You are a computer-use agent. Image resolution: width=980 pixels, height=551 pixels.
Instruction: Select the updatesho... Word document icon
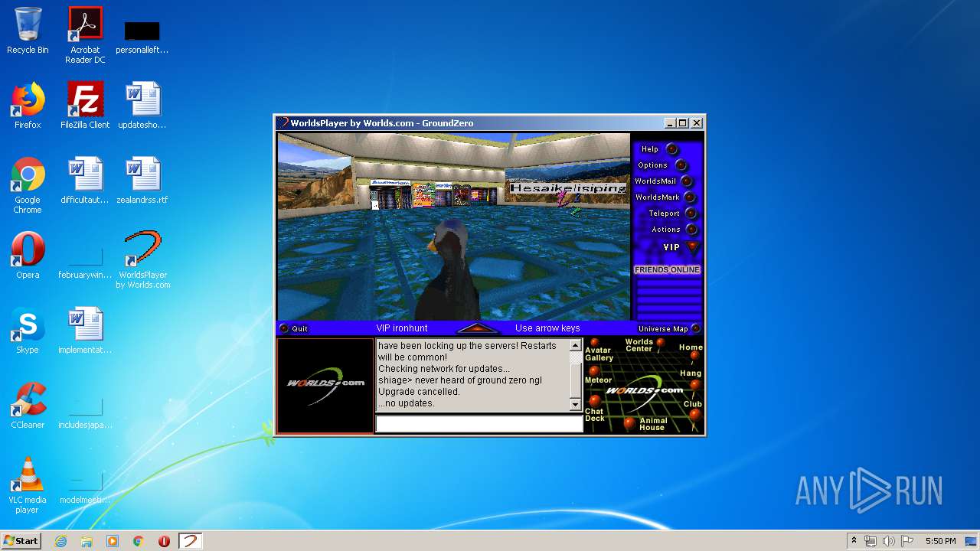(x=142, y=106)
